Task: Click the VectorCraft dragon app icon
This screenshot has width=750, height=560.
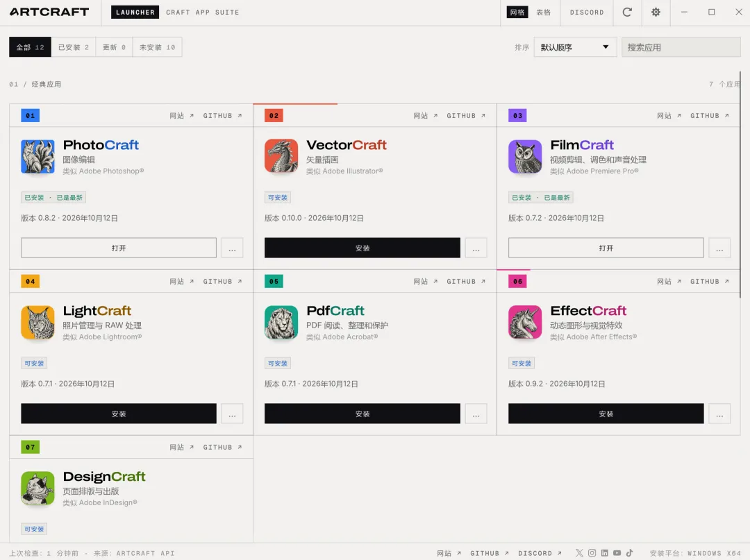Action: [281, 156]
